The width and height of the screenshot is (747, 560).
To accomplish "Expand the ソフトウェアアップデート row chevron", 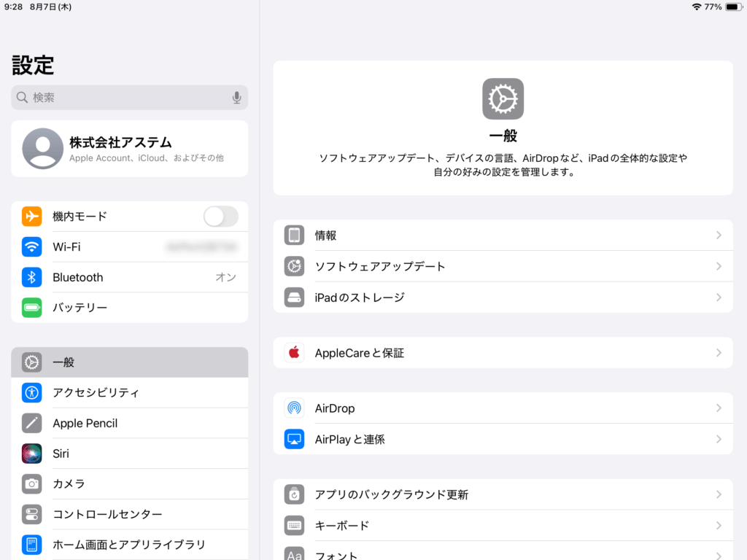I will pyautogui.click(x=719, y=266).
